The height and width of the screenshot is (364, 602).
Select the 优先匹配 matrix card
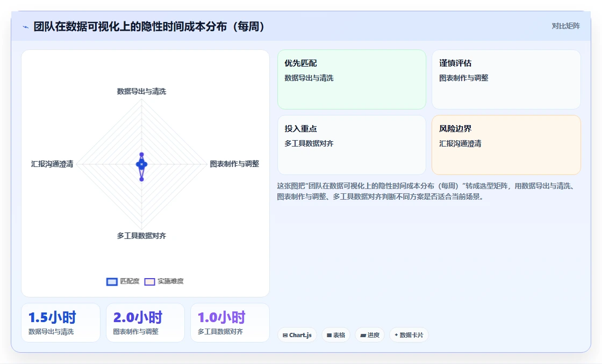click(352, 79)
